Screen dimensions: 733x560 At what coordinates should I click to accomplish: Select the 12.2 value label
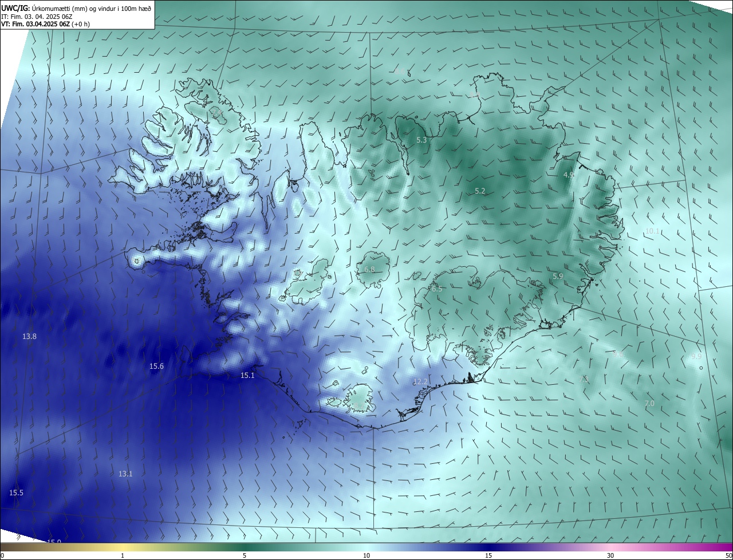tap(420, 382)
